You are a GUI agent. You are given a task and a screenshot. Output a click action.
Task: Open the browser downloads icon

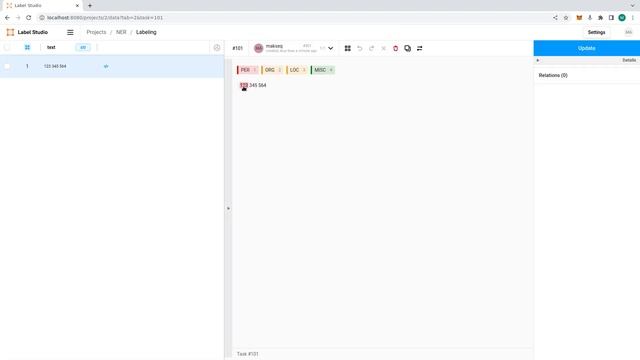tap(590, 18)
